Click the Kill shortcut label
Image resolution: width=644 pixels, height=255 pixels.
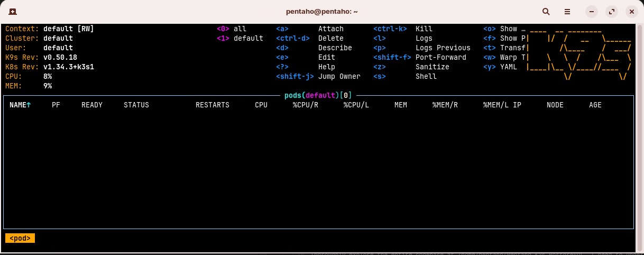pyautogui.click(x=424, y=29)
